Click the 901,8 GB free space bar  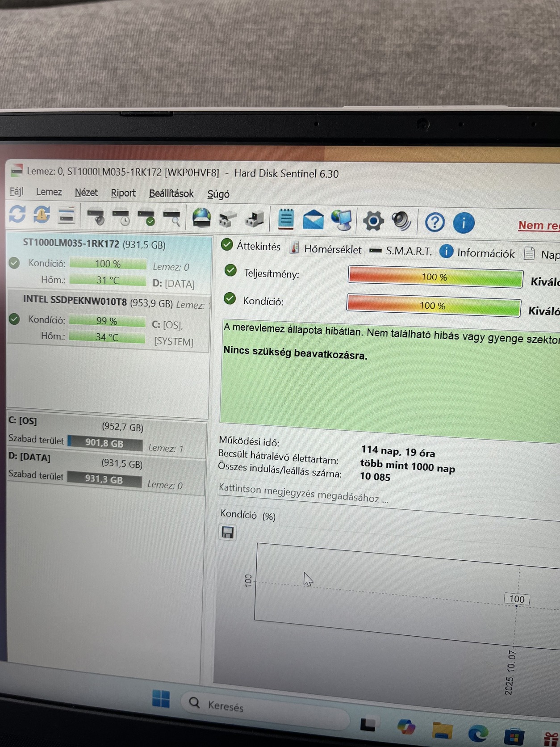[x=105, y=443]
